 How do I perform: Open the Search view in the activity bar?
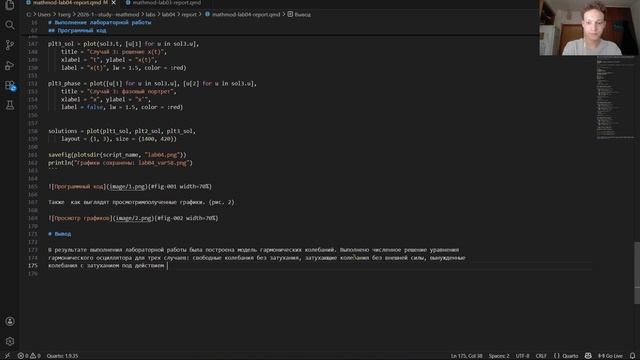[10, 25]
